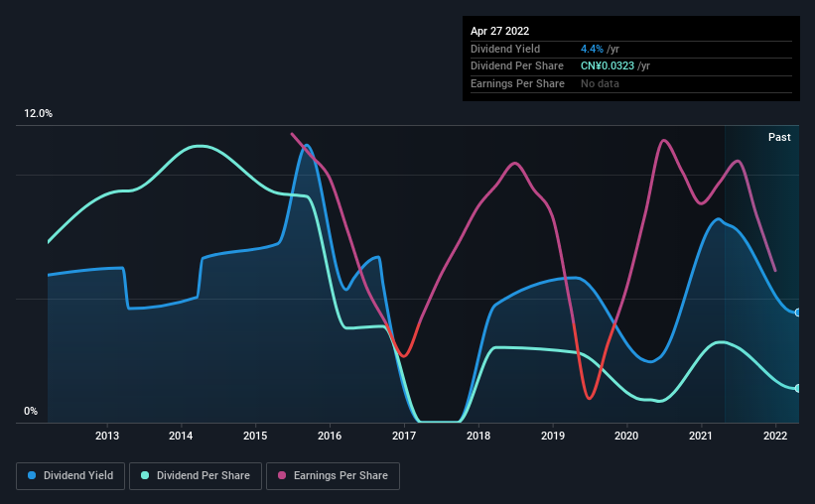Screen dimensions: 815x504
Task: Click the pink Earnings Per Share legend dot
Action: (282, 475)
